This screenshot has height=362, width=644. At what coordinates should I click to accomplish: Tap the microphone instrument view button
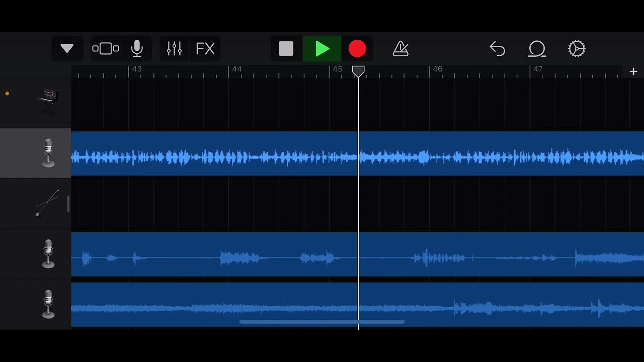coord(137,49)
